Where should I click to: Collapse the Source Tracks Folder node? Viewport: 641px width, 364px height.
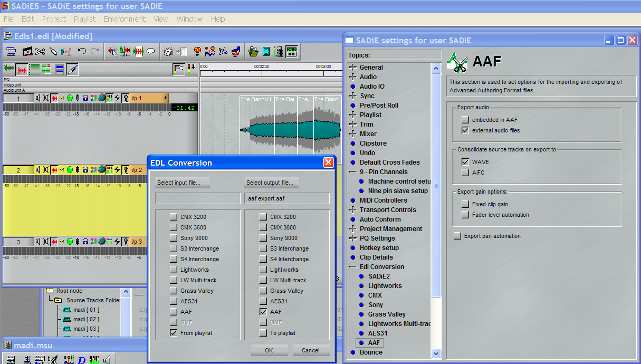[x=58, y=300]
